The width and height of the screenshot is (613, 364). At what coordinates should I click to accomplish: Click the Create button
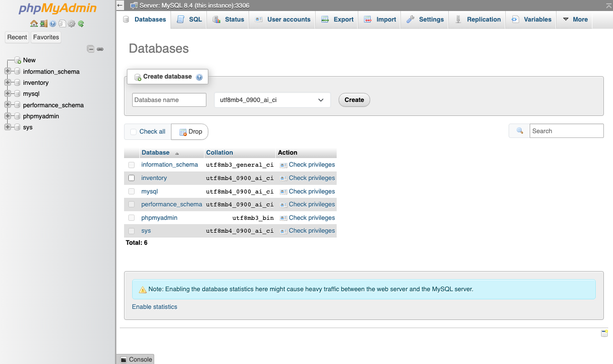(354, 100)
